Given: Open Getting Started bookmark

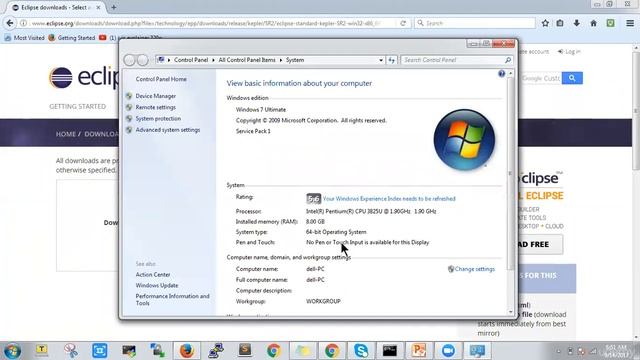Looking at the screenshot, I should pos(72,38).
